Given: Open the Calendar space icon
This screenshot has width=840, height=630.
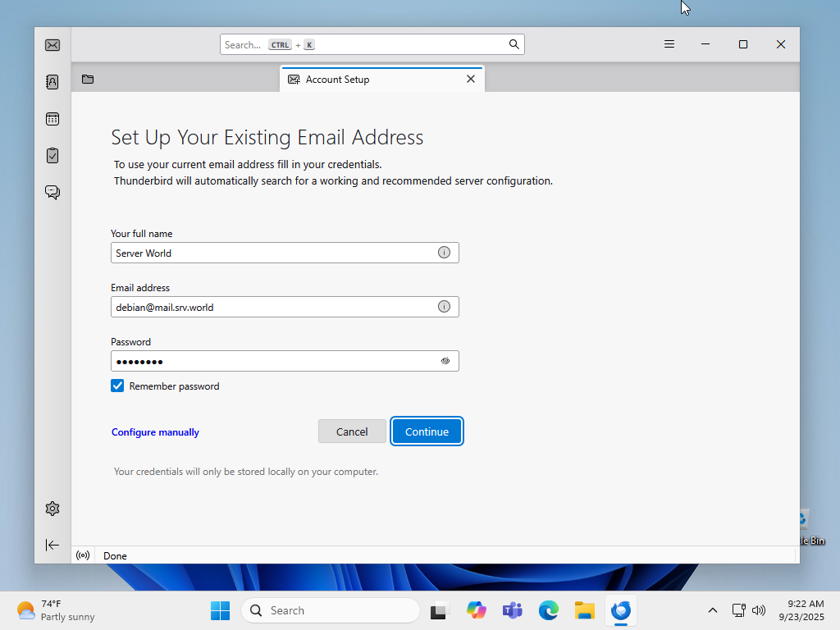Looking at the screenshot, I should pos(52,119).
